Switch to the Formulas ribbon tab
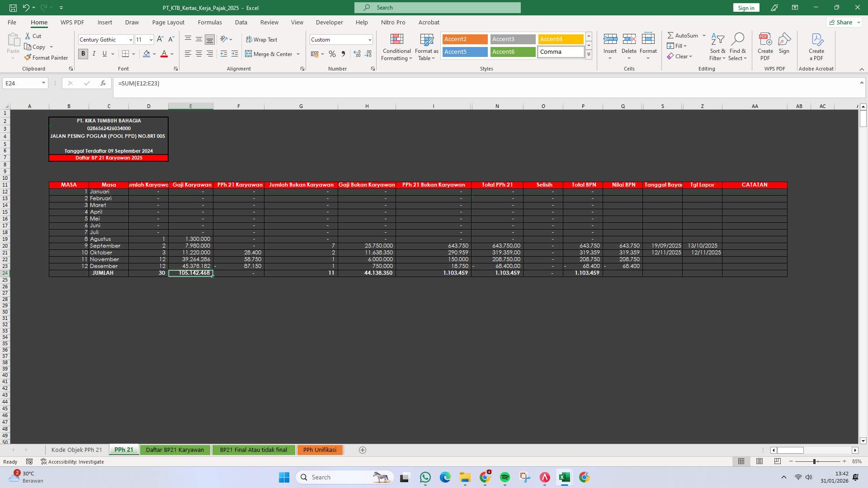The image size is (868, 488). click(x=210, y=22)
